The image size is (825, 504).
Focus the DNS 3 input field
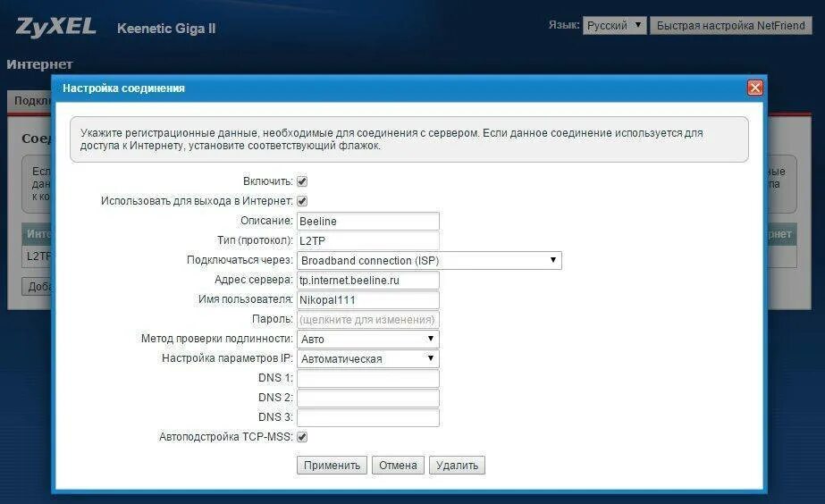(x=367, y=417)
